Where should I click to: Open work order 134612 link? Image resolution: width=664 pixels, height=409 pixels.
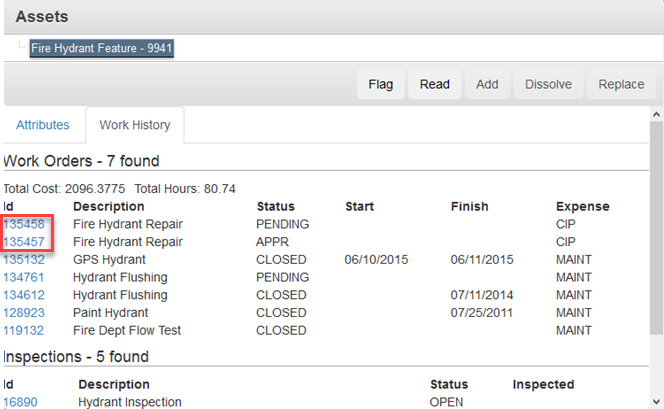coord(24,295)
